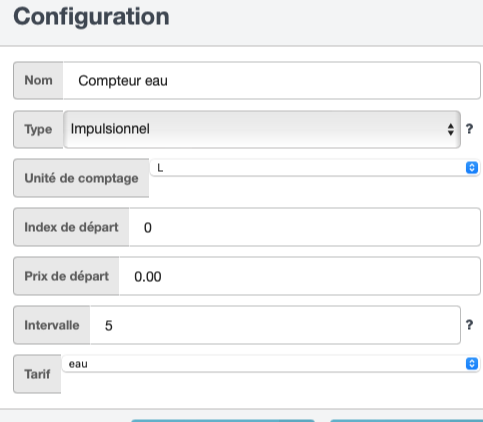Click the blue arrows icon of Tarif selector
The height and width of the screenshot is (422, 483).
(x=472, y=364)
